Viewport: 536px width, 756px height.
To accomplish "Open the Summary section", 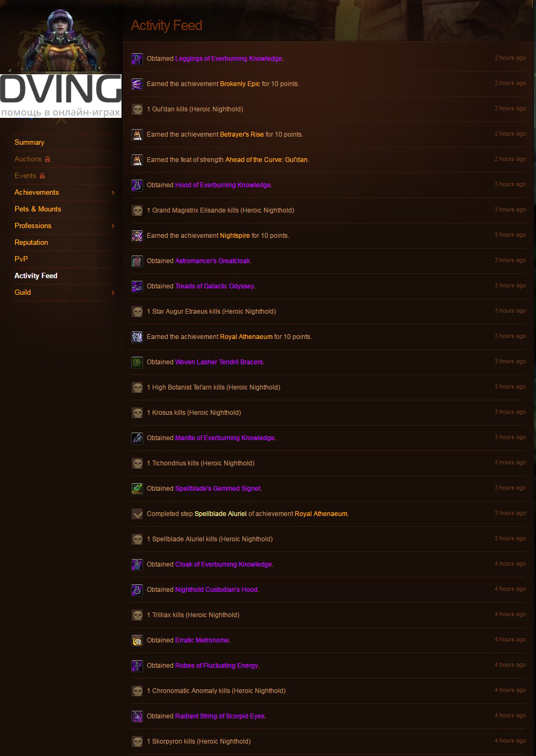I will [30, 143].
